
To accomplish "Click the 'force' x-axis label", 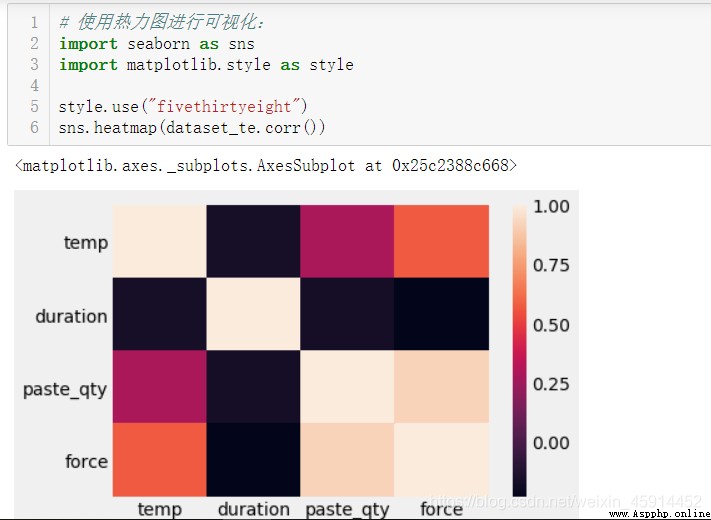I will pyautogui.click(x=441, y=509).
